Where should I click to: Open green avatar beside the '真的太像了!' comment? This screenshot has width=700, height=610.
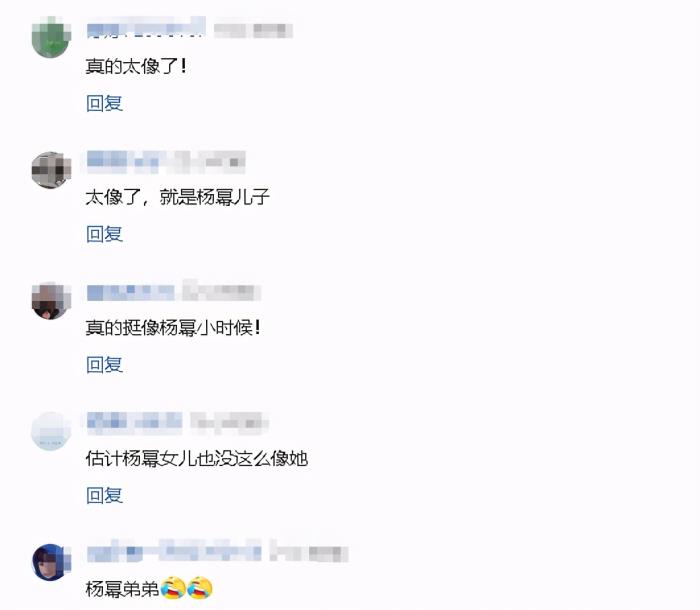click(51, 38)
